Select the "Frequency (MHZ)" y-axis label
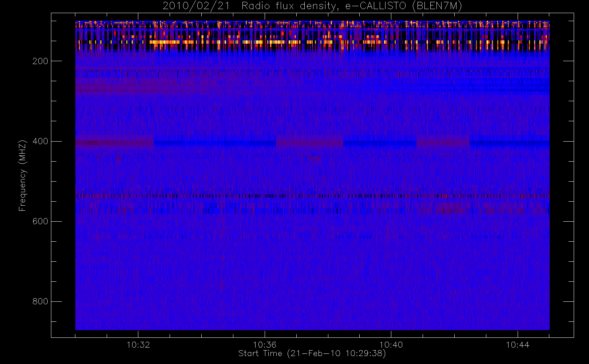This screenshot has width=589, height=364. point(23,175)
